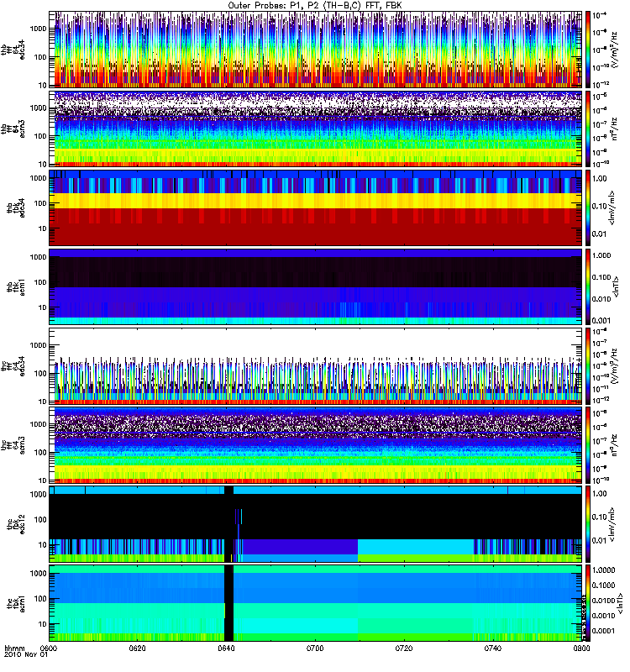Click the '1000' frequency tick of the thb fff edc34 panel
The height and width of the screenshot is (672, 630).
[x=38, y=29]
